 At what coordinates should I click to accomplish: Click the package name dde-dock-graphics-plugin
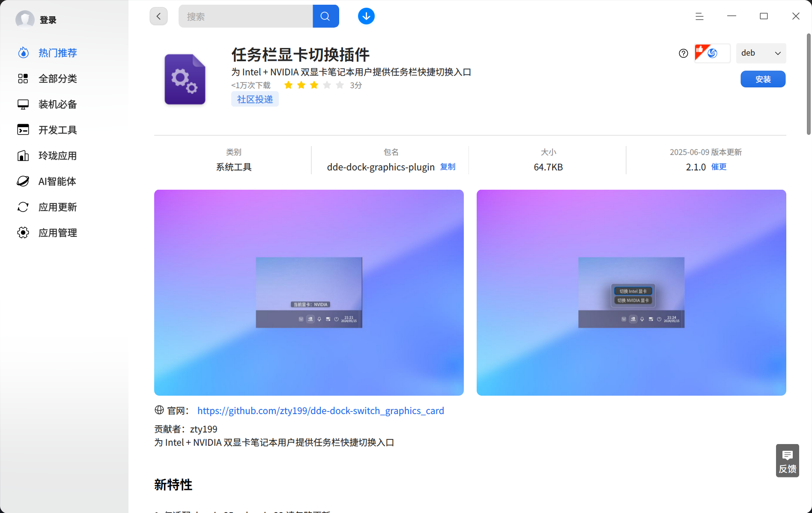[x=381, y=167]
